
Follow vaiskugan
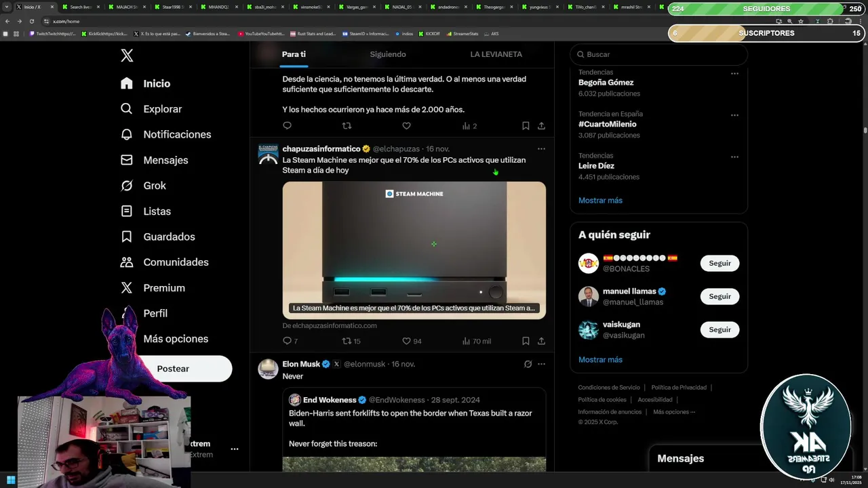click(x=719, y=329)
